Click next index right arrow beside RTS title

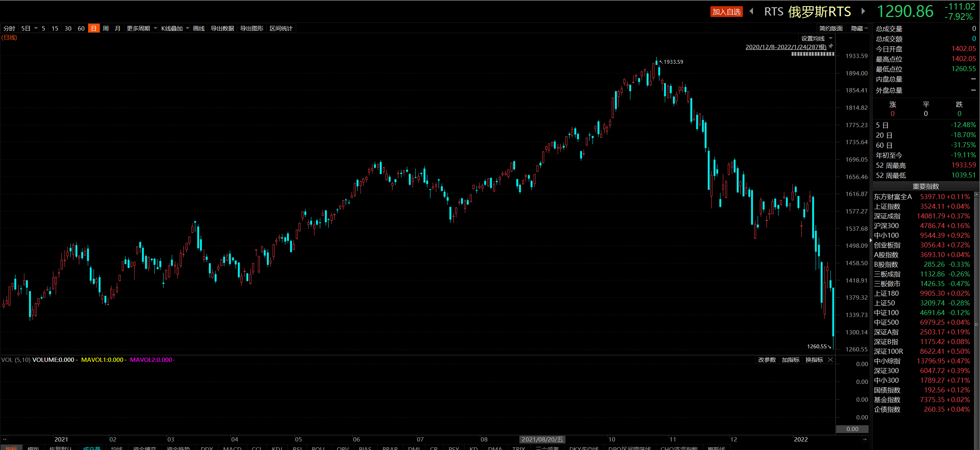(863, 11)
